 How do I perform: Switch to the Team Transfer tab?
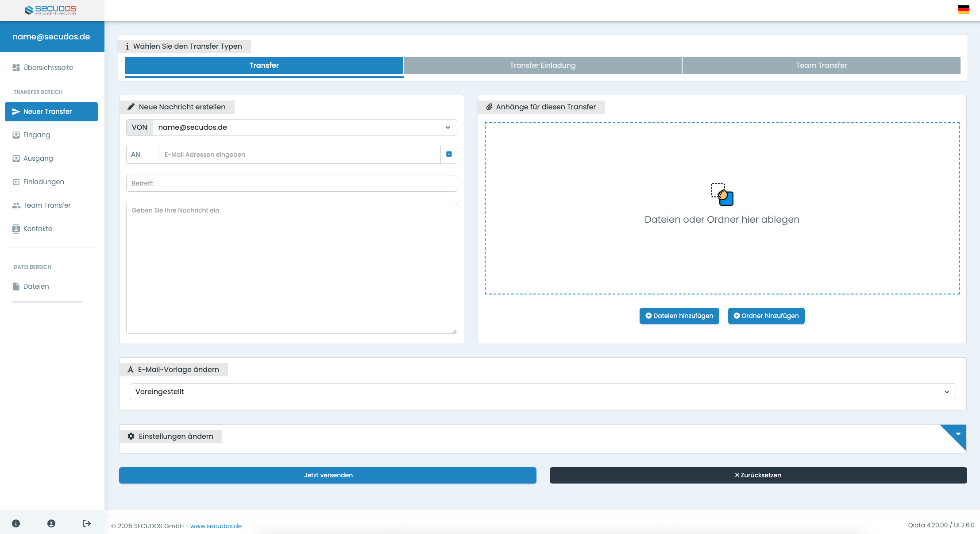point(821,66)
